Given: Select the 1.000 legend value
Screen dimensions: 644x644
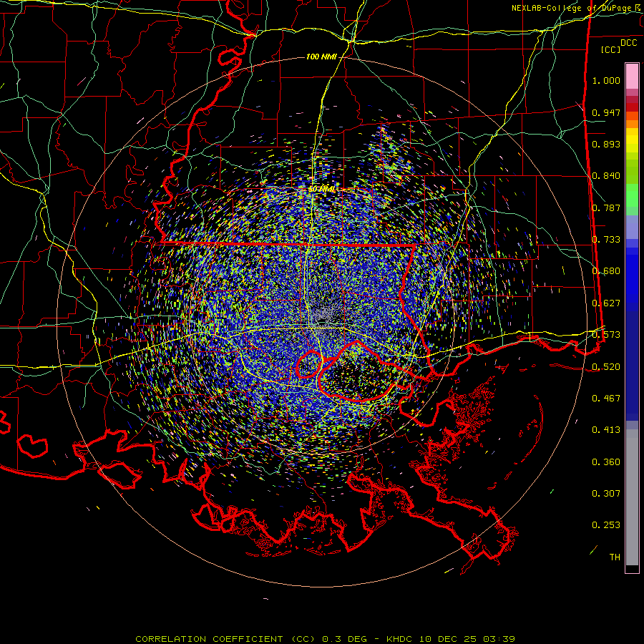Looking at the screenshot, I should point(606,80).
